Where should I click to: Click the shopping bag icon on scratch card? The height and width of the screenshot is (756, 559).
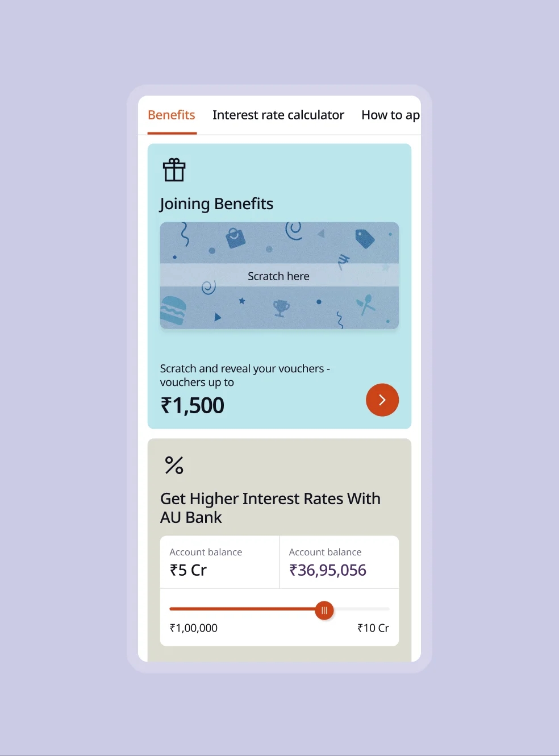(235, 238)
